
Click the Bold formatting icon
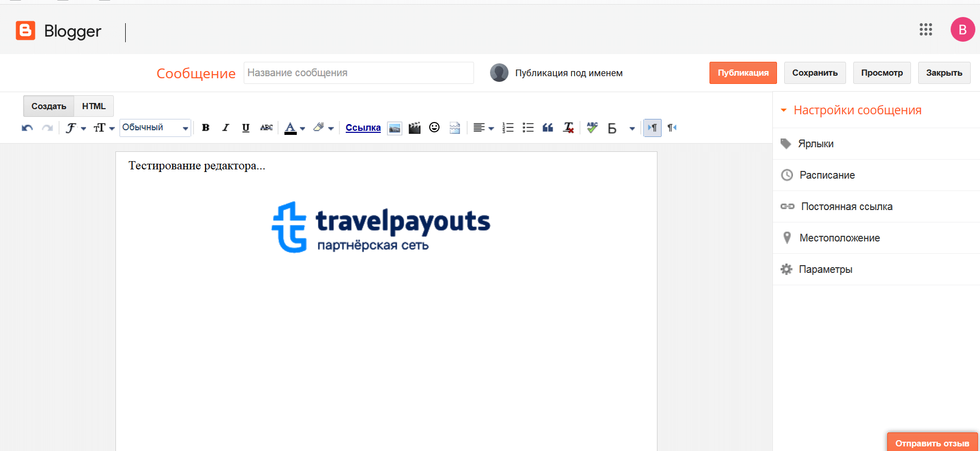click(206, 128)
